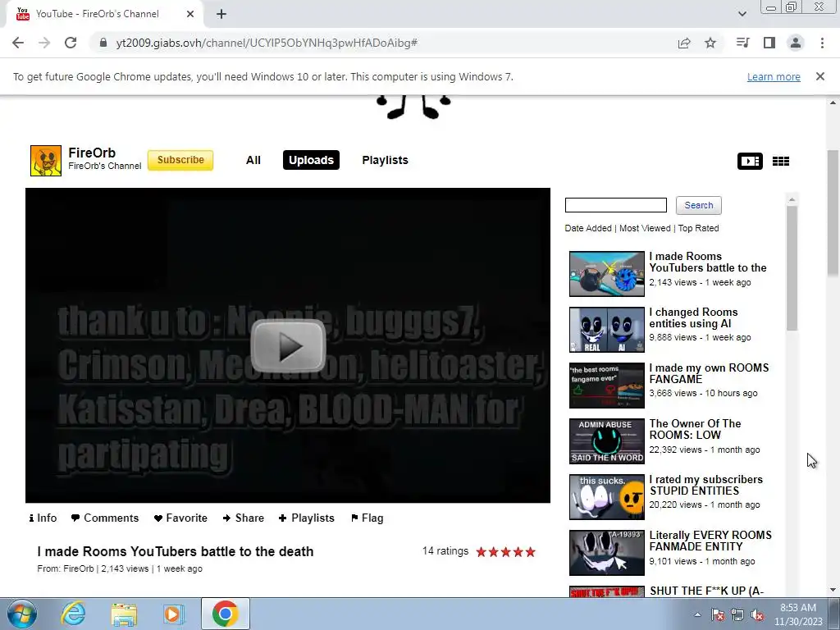Open the share page icon in the address bar
The image size is (840, 630).
point(684,43)
